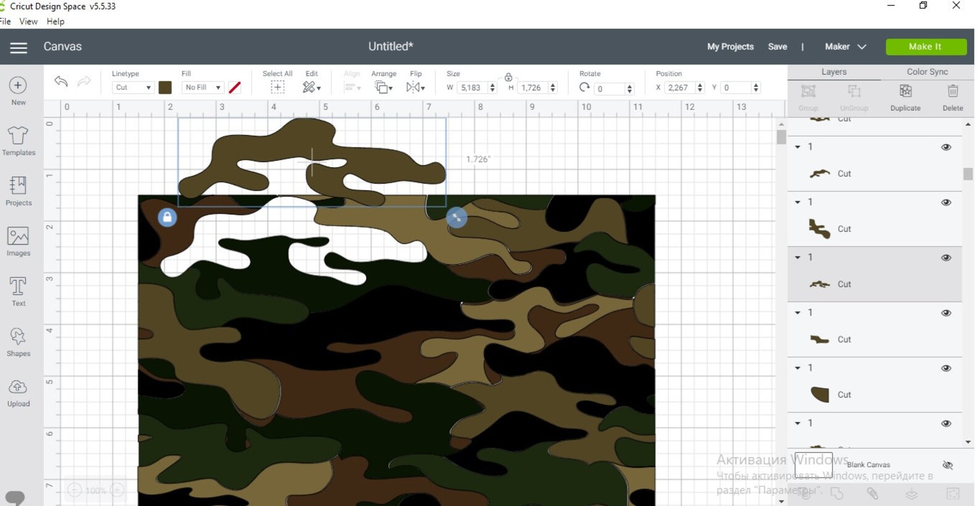Undo the last action
This screenshot has width=980, height=506.
pos(60,81)
